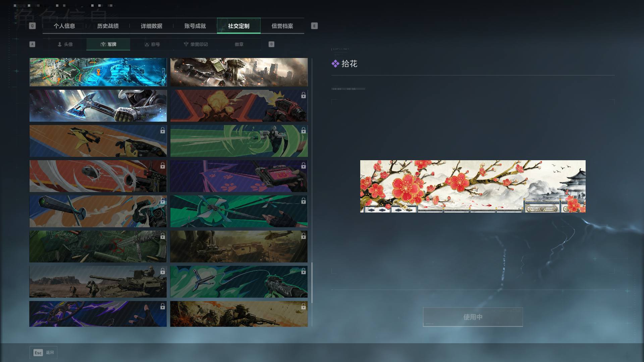The height and width of the screenshot is (362, 644).
Task: Select the mech in burning city plate
Action: 239,72
